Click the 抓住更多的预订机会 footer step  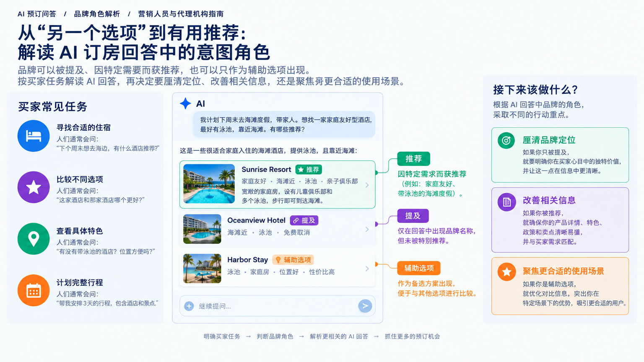click(413, 336)
